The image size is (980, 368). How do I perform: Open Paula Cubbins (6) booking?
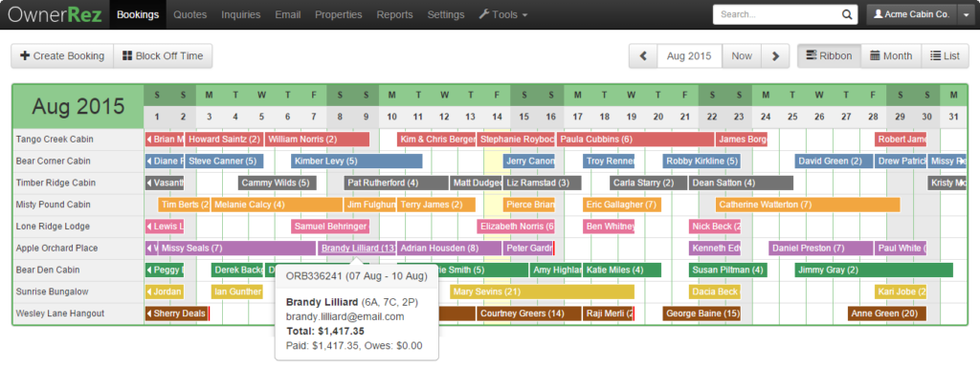point(635,140)
